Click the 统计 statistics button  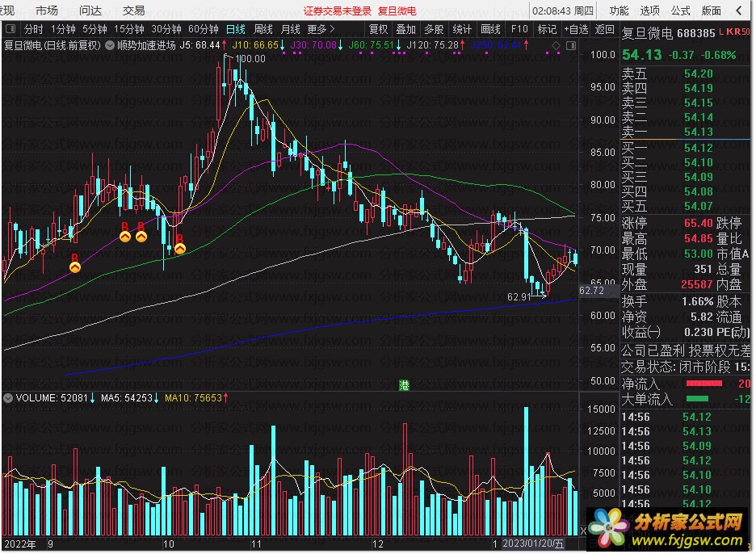462,29
